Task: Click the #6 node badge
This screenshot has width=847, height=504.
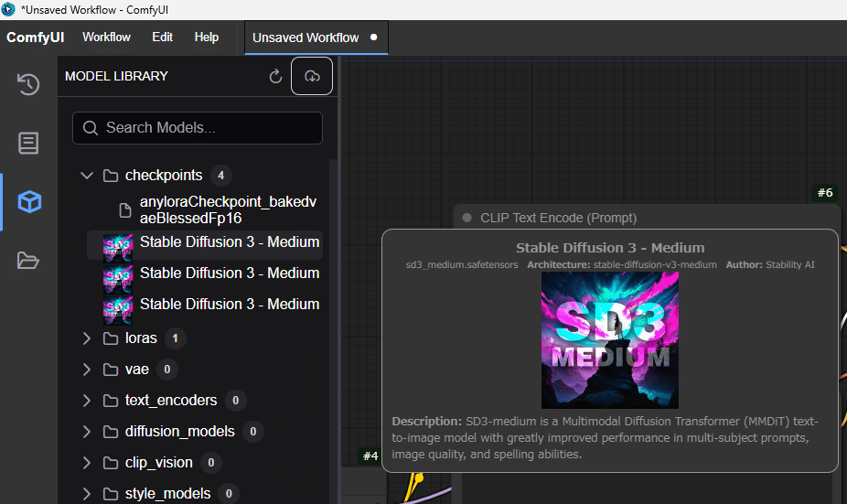Action: [x=825, y=193]
